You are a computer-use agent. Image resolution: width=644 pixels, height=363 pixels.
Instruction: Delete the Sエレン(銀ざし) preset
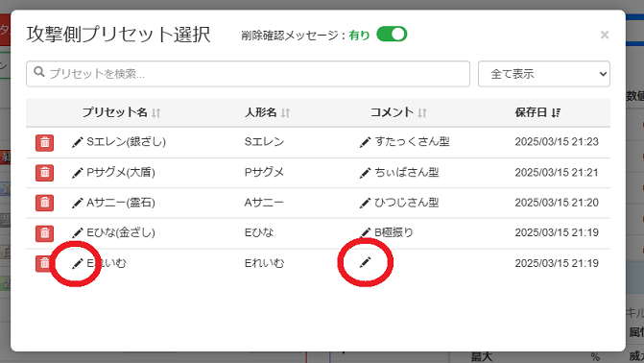coord(44,143)
